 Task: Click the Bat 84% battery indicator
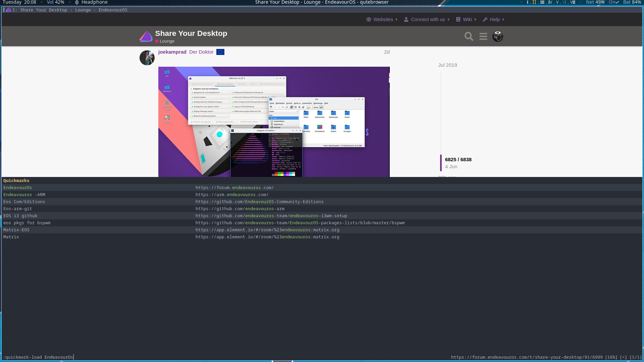point(632,2)
